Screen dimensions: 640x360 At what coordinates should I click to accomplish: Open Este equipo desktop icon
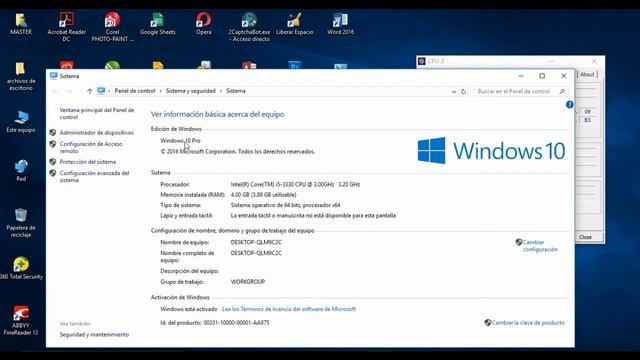click(21, 122)
